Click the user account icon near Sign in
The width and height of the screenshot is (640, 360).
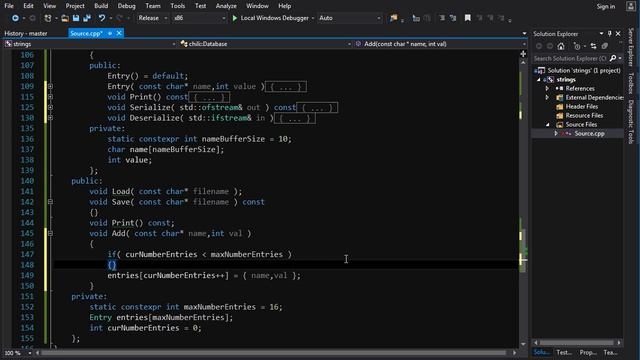(x=631, y=6)
